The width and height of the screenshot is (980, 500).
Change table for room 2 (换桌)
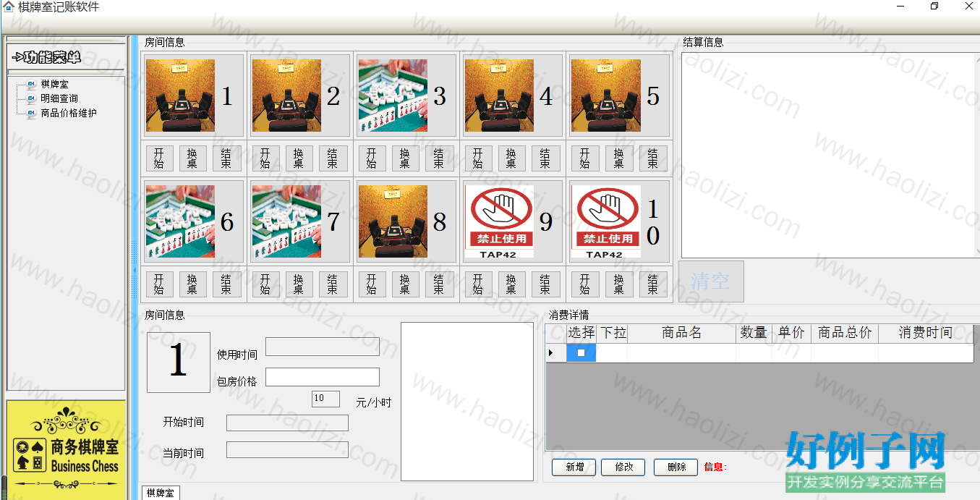coord(299,158)
